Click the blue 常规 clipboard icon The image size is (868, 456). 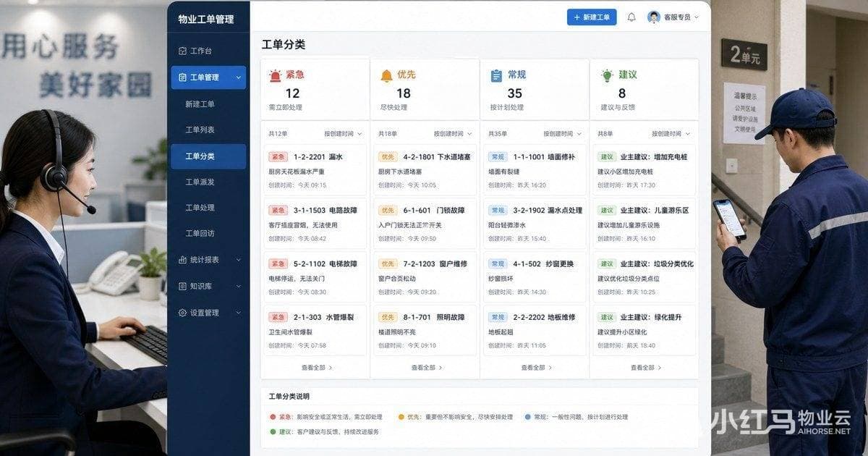(496, 75)
